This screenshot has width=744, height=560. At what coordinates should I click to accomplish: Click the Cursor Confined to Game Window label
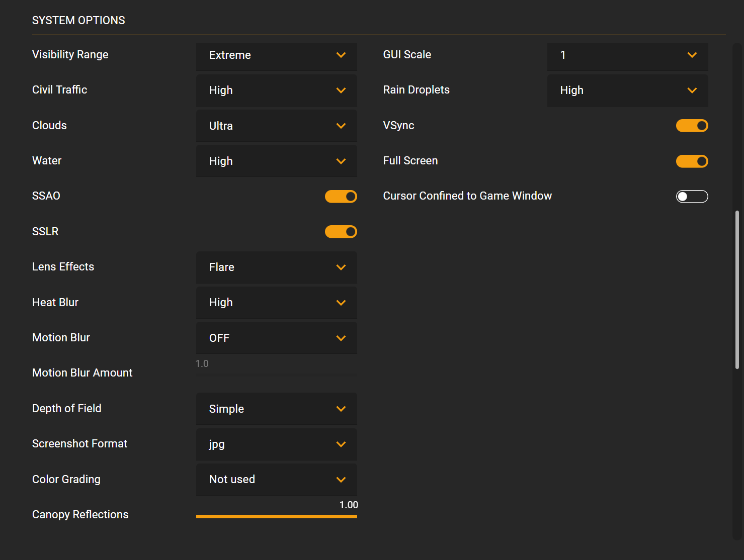467,196
